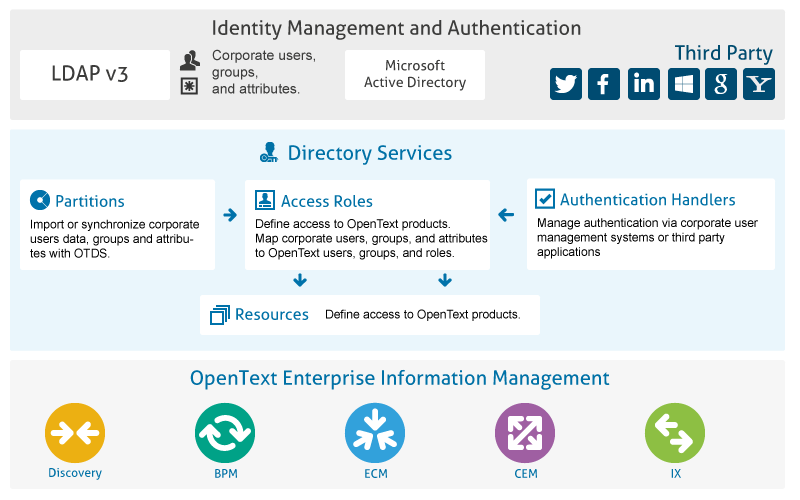Image resolution: width=800 pixels, height=500 pixels.
Task: Click the Third Party heading
Action: [723, 53]
